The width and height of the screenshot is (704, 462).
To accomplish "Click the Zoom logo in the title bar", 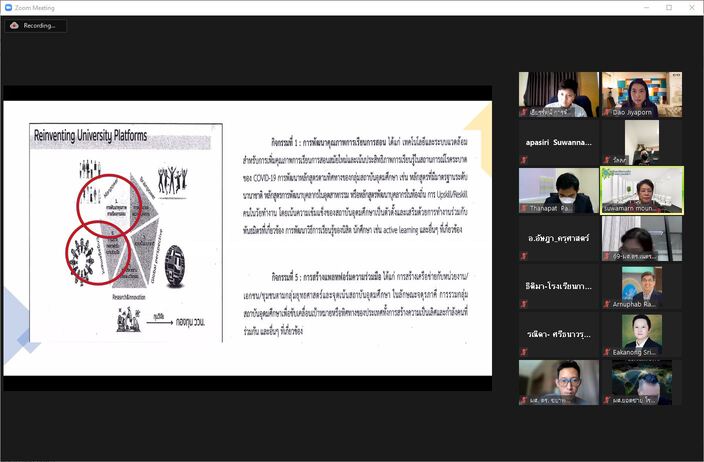I will pyautogui.click(x=8, y=8).
